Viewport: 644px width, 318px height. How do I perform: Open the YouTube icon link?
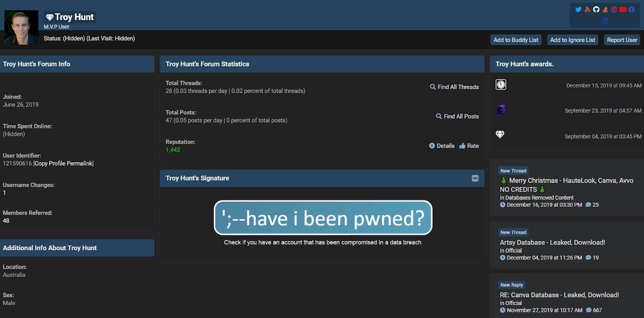tap(623, 9)
